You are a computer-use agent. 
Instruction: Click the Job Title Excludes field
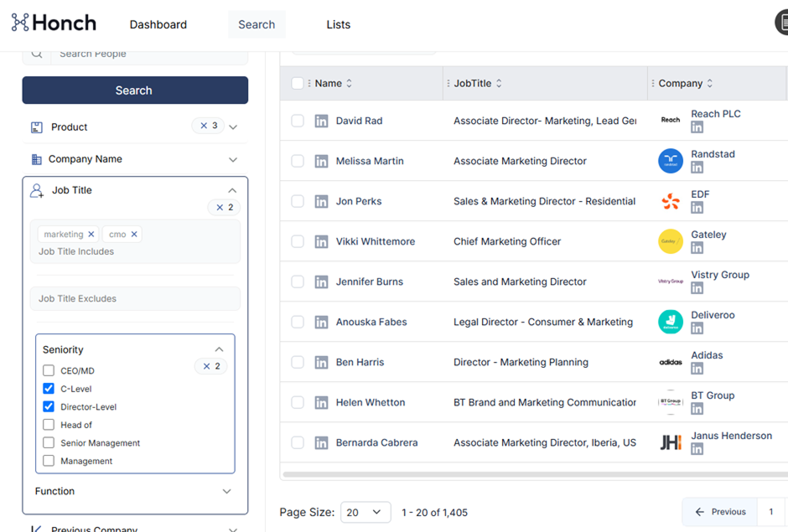[135, 298]
